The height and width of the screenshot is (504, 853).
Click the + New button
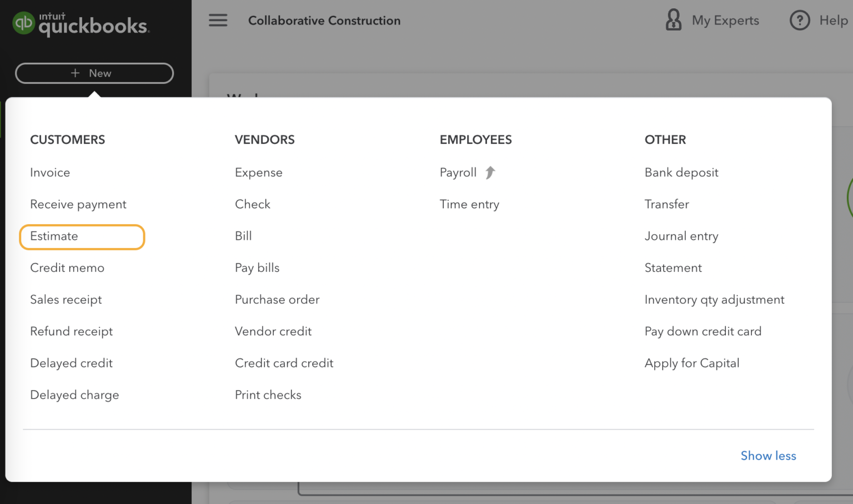pos(93,73)
